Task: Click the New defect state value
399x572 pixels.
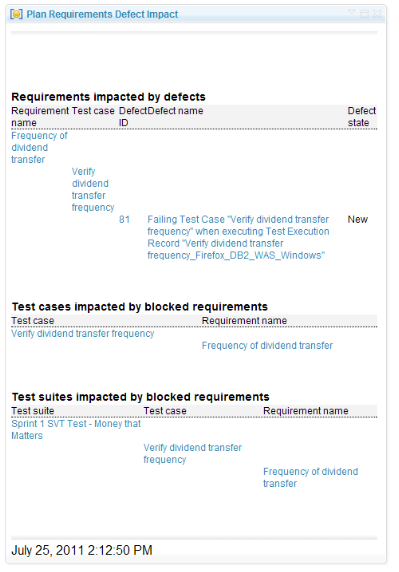Action: tap(357, 219)
